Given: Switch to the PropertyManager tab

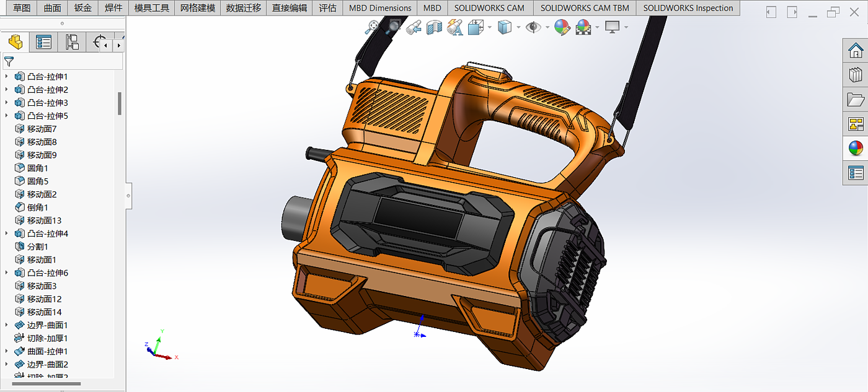Looking at the screenshot, I should pyautogui.click(x=43, y=42).
